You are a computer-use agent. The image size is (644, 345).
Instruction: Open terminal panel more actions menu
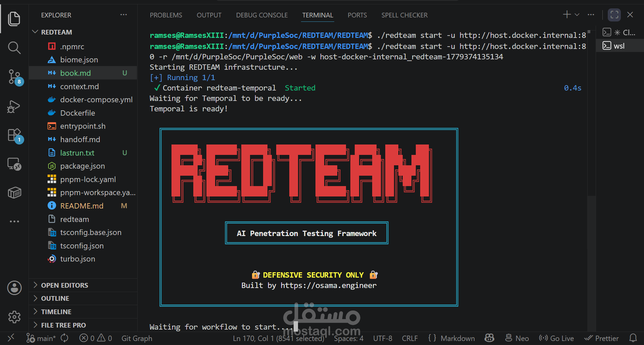tap(591, 15)
